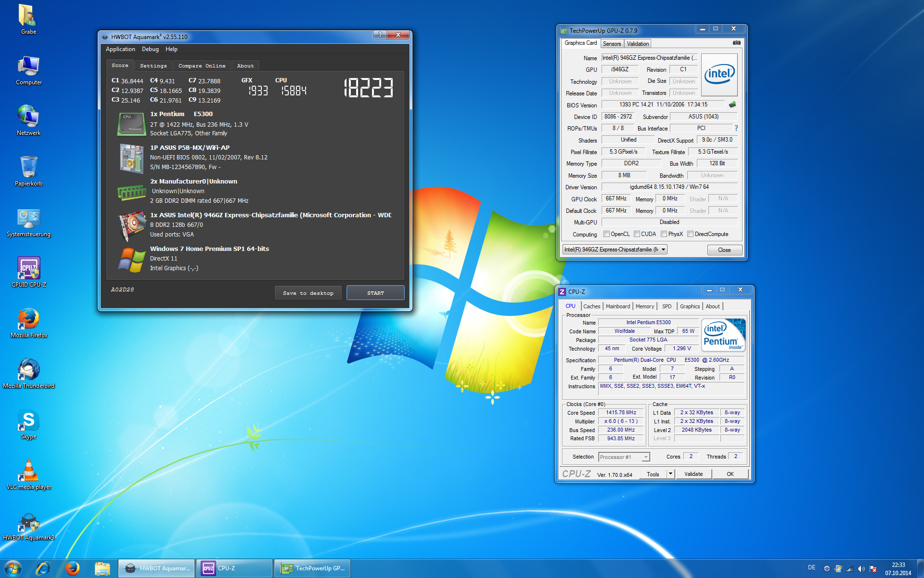Switch to the Sensors tab in GPU-Z

click(x=612, y=44)
